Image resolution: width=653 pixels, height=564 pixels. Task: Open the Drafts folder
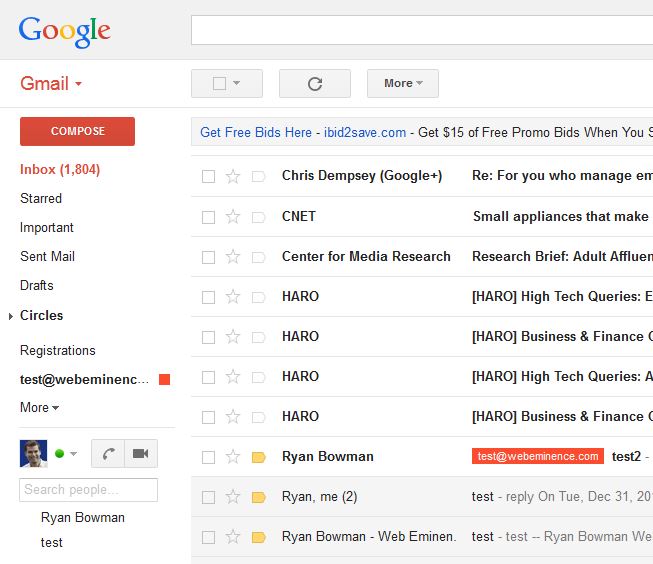point(37,285)
